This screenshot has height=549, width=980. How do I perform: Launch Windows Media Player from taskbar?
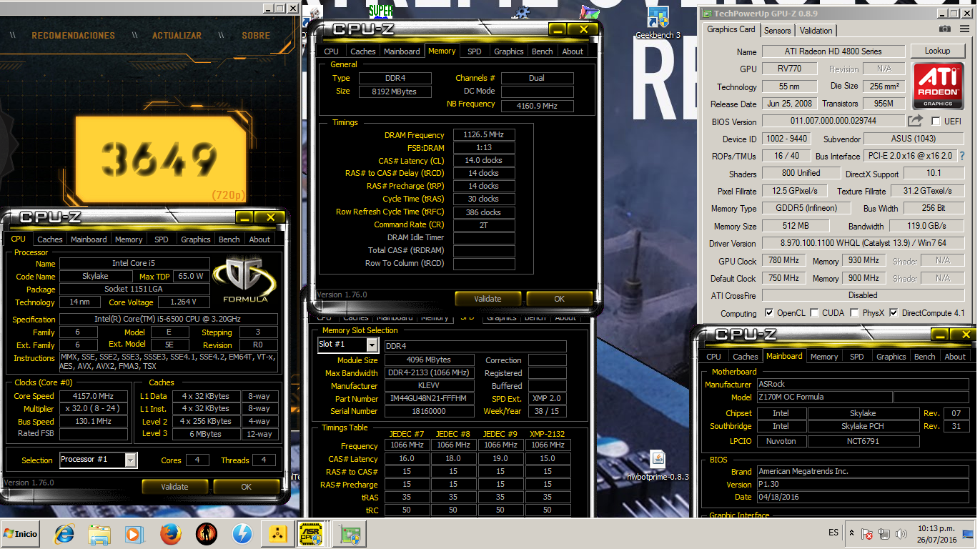point(134,534)
